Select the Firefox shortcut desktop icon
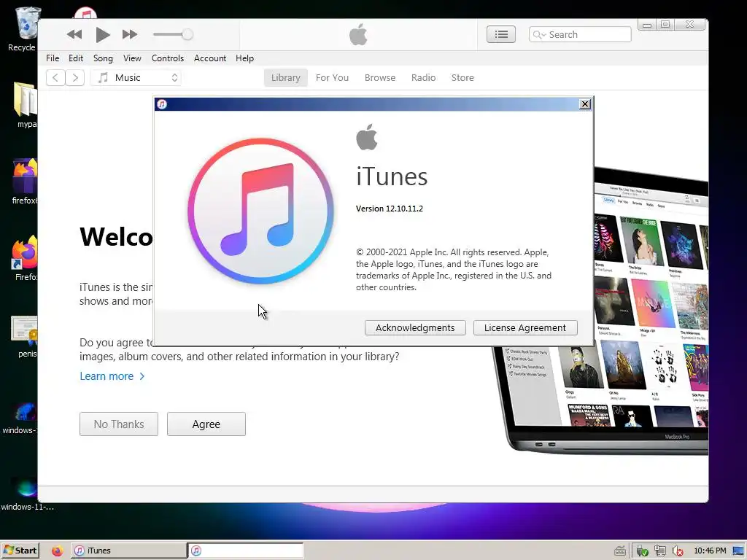Screen dimensions: 747x560 click(x=25, y=259)
